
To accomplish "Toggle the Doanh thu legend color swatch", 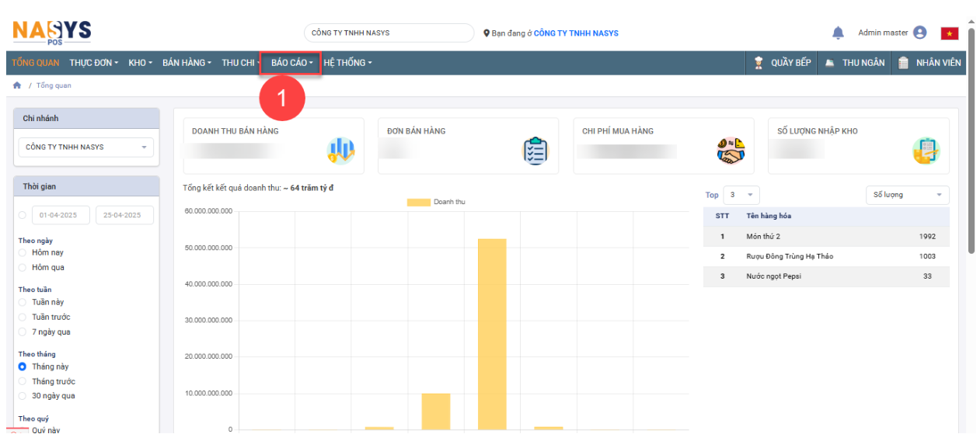I will pos(418,202).
